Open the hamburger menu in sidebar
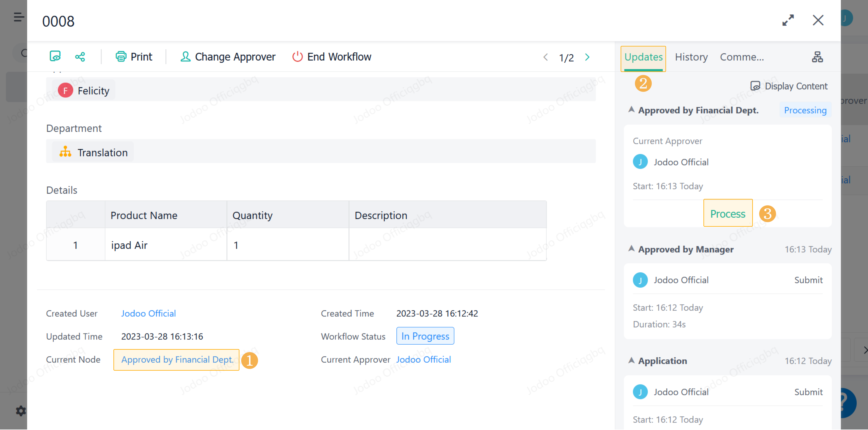The image size is (868, 430). (x=19, y=17)
